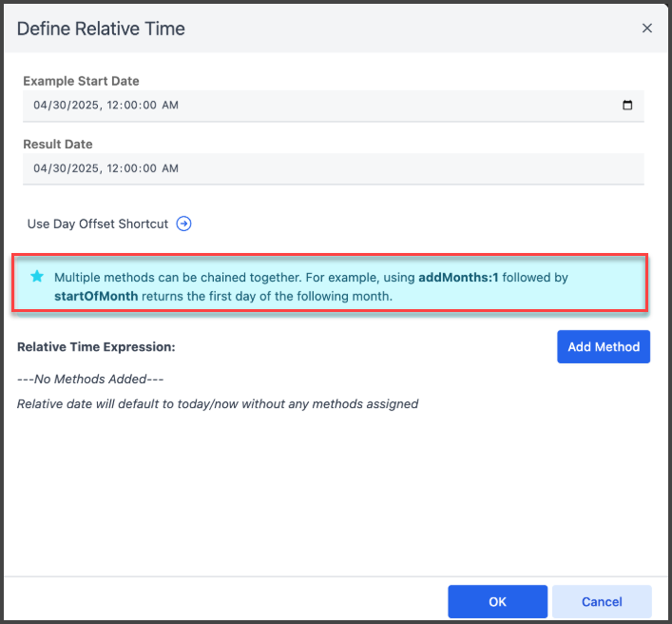Close the Define Relative Time dialog

click(x=647, y=29)
